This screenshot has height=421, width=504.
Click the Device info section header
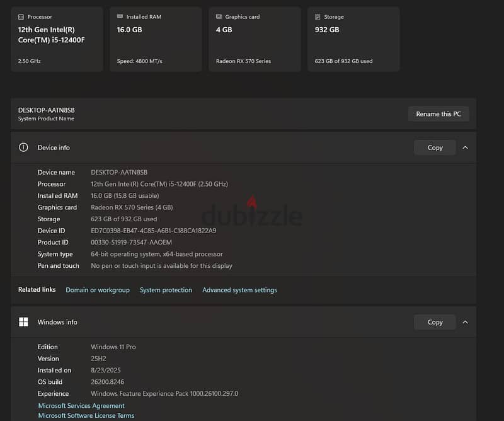[x=243, y=147]
